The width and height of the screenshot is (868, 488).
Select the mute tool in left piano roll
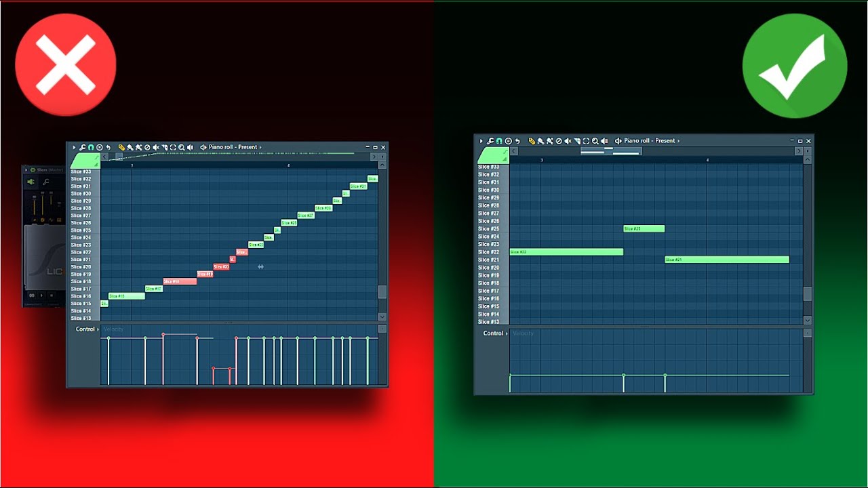click(x=156, y=147)
